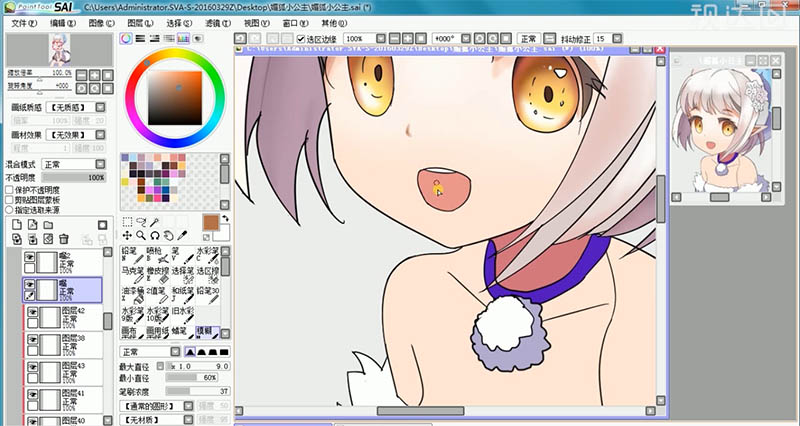Select the 铅笔 pencil brush
Screen dimensions: 800x426
(132, 255)
